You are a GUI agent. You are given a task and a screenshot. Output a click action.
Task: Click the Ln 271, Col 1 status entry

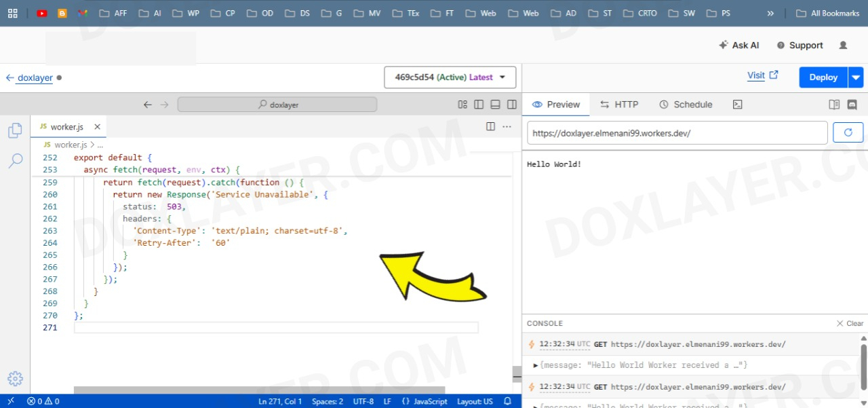coord(280,401)
